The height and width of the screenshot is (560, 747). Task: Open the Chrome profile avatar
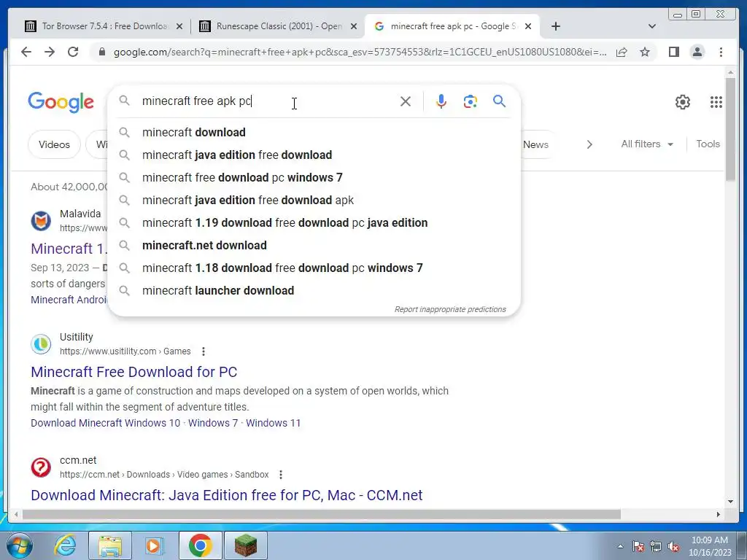(697, 52)
